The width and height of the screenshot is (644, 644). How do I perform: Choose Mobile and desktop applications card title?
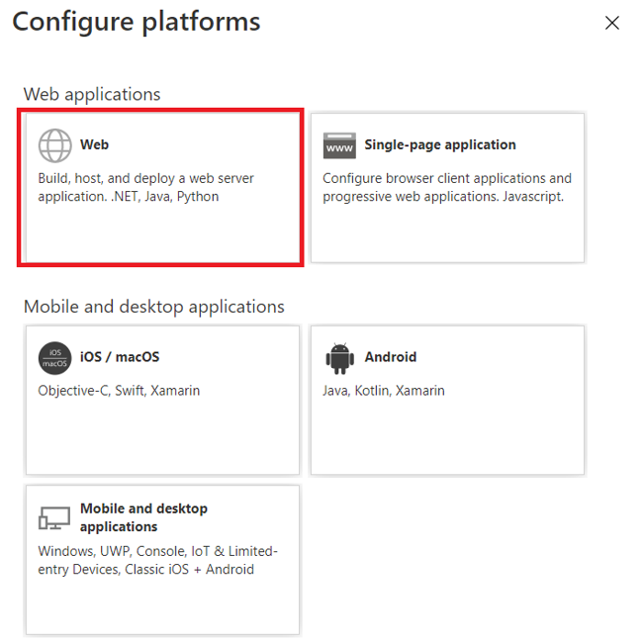[143, 517]
